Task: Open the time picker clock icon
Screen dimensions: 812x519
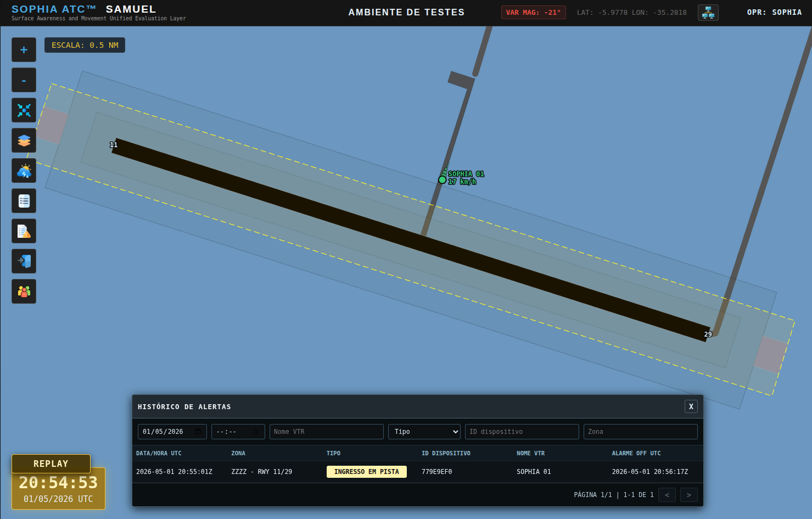Action: click(256, 432)
